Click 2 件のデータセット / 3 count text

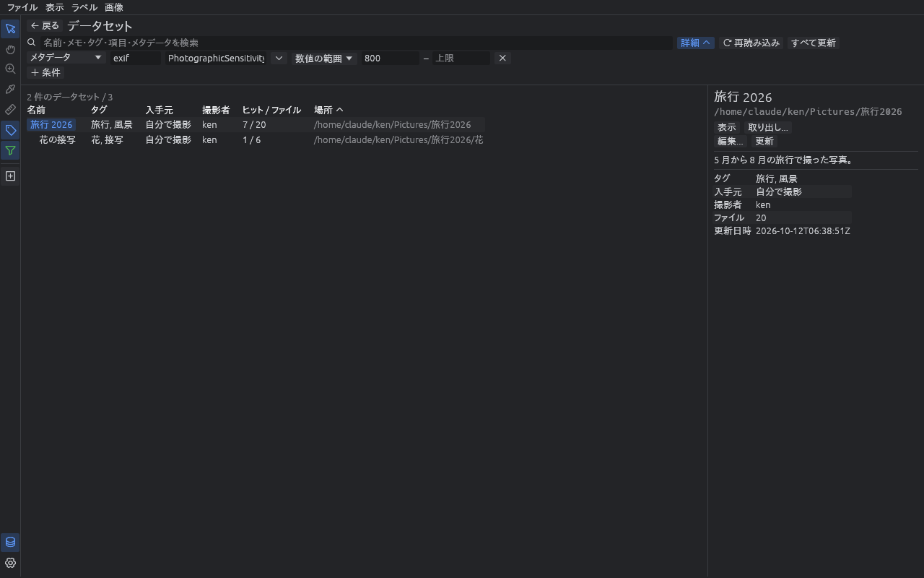click(70, 97)
